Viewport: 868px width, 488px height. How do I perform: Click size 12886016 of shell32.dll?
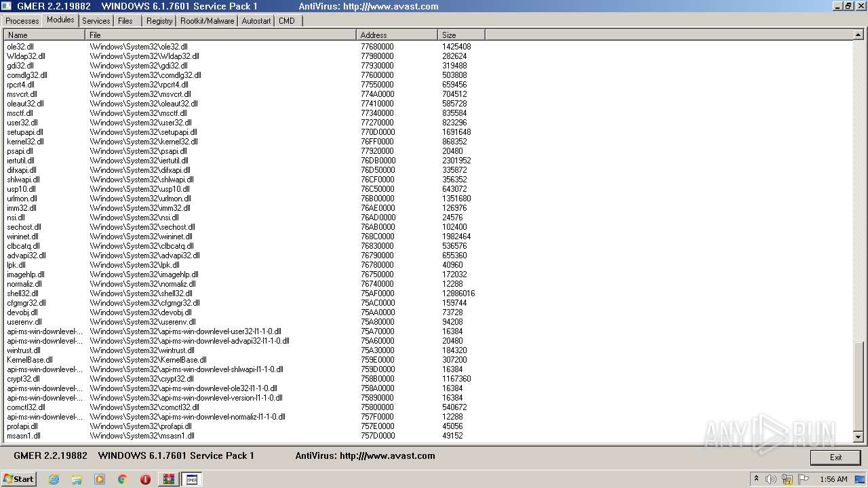(x=458, y=293)
